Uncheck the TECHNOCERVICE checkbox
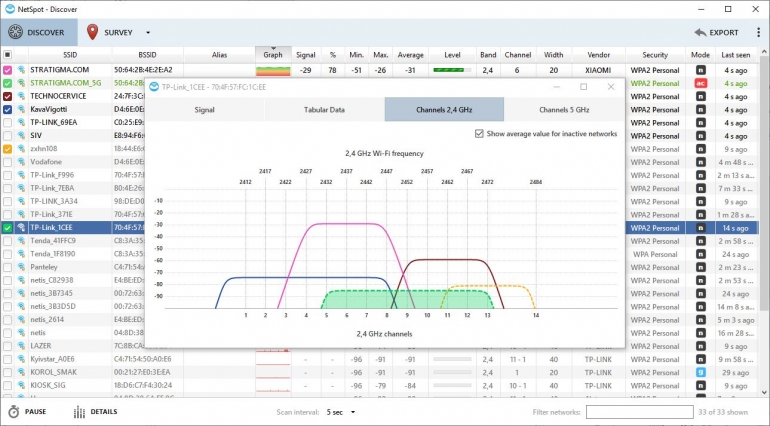 pyautogui.click(x=7, y=96)
